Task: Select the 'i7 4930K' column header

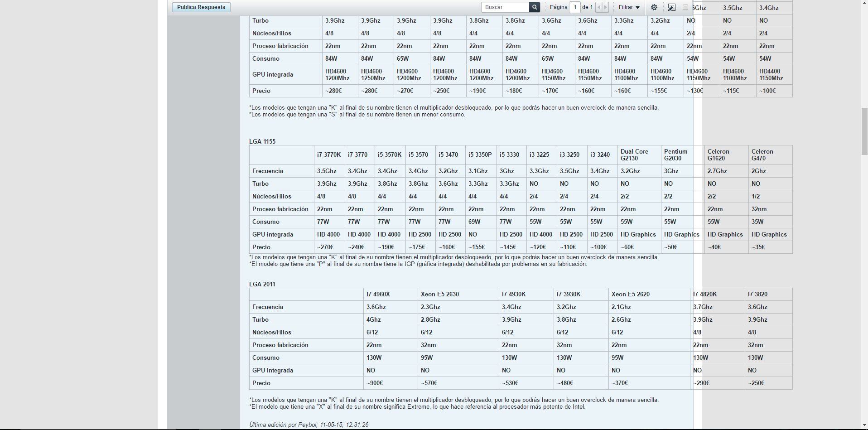Action: 526,295
